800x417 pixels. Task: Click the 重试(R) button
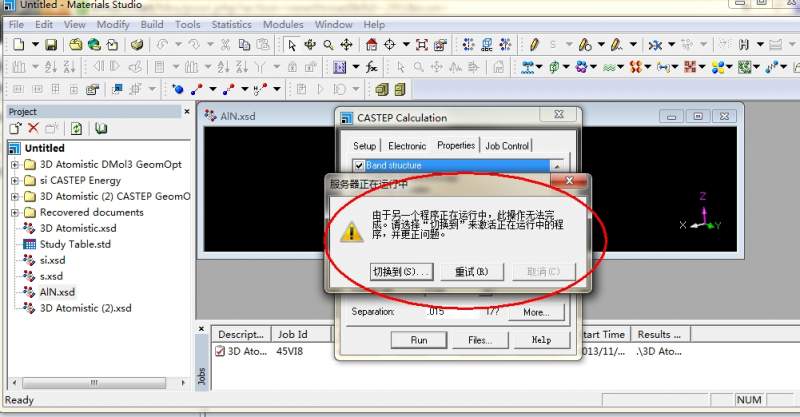[x=472, y=272]
